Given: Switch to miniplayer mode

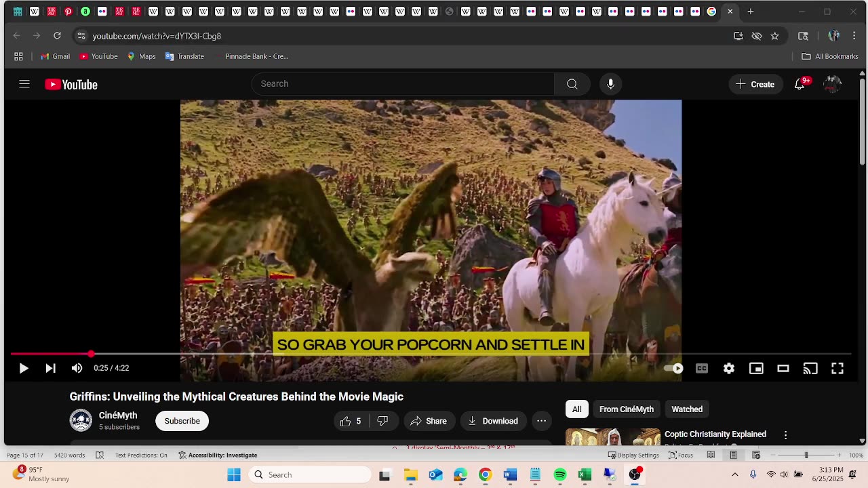Looking at the screenshot, I should click(756, 368).
